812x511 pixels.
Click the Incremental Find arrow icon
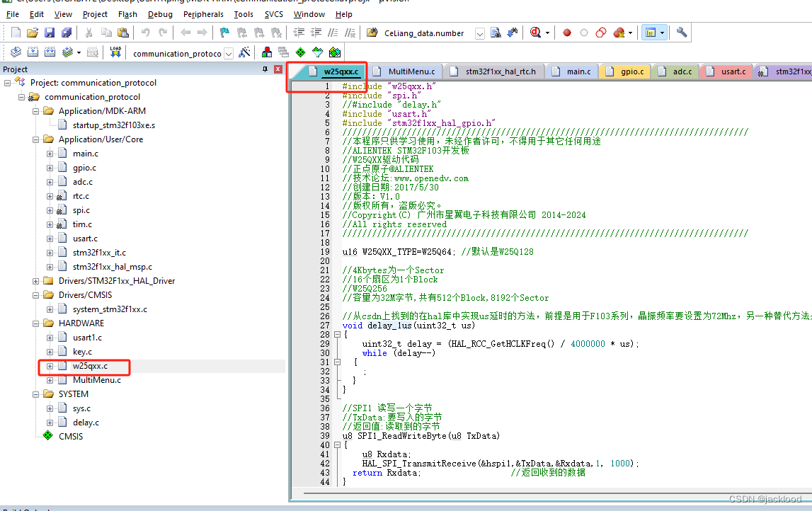point(512,33)
